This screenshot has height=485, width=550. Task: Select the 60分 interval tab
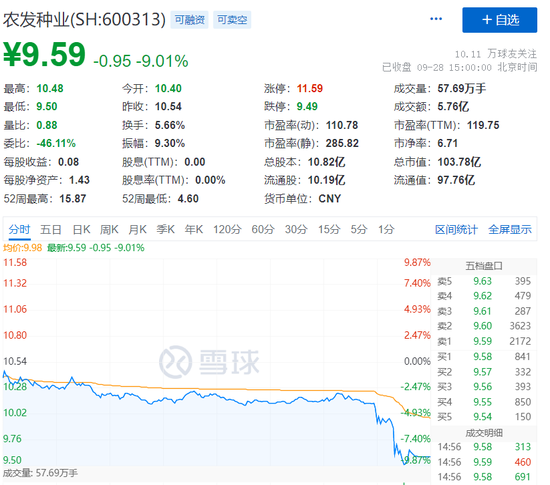click(263, 230)
